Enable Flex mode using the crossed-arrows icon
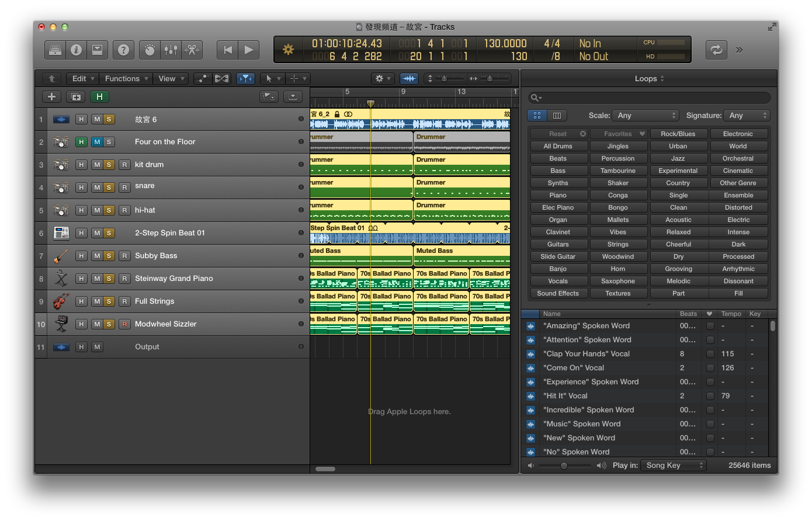Screen dimensions: 812x521 [221, 78]
